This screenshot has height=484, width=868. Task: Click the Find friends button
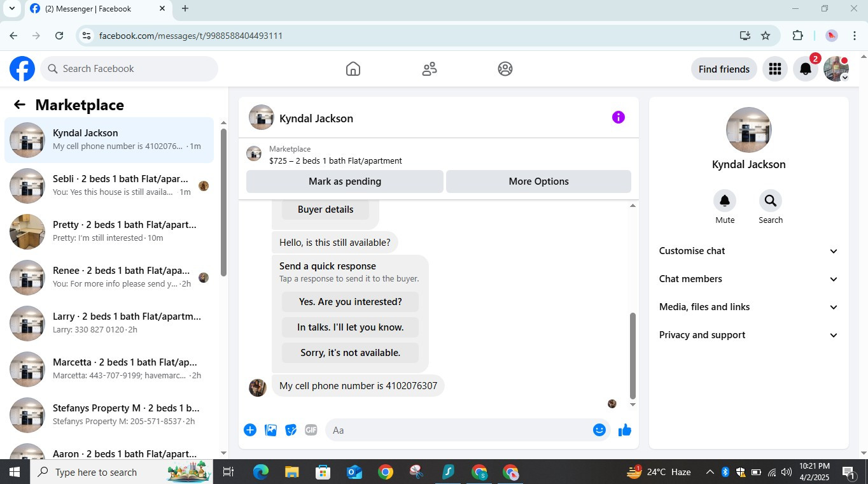pyautogui.click(x=724, y=69)
